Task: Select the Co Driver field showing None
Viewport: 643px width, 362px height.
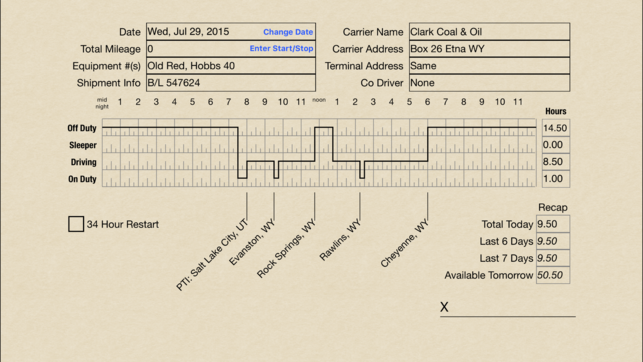Action: pyautogui.click(x=489, y=83)
